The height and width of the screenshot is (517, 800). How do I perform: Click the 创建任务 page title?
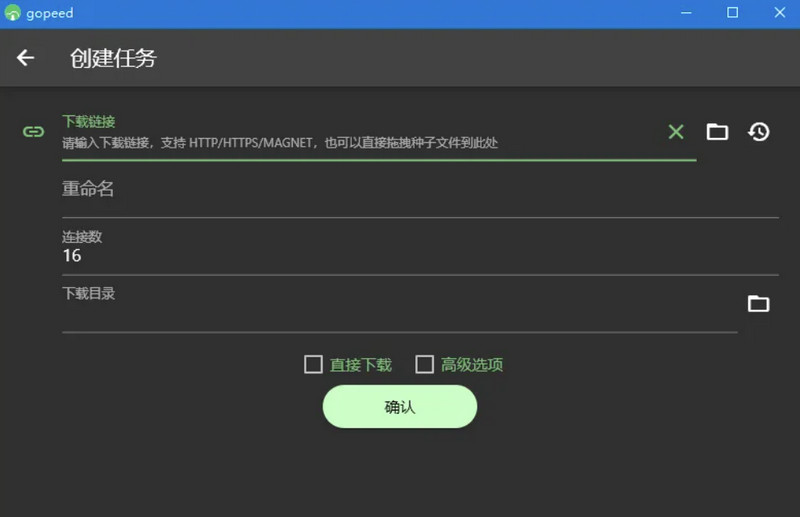click(113, 58)
